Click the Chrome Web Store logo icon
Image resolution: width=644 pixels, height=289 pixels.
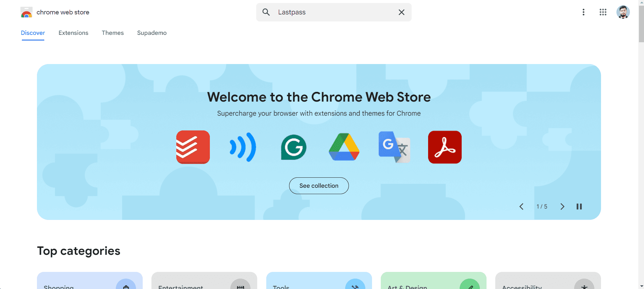click(x=26, y=12)
